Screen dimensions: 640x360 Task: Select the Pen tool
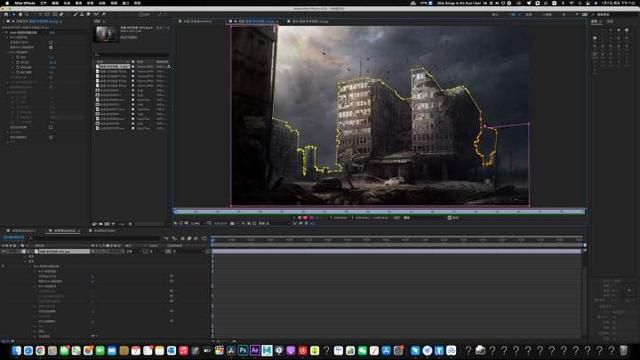click(62, 14)
